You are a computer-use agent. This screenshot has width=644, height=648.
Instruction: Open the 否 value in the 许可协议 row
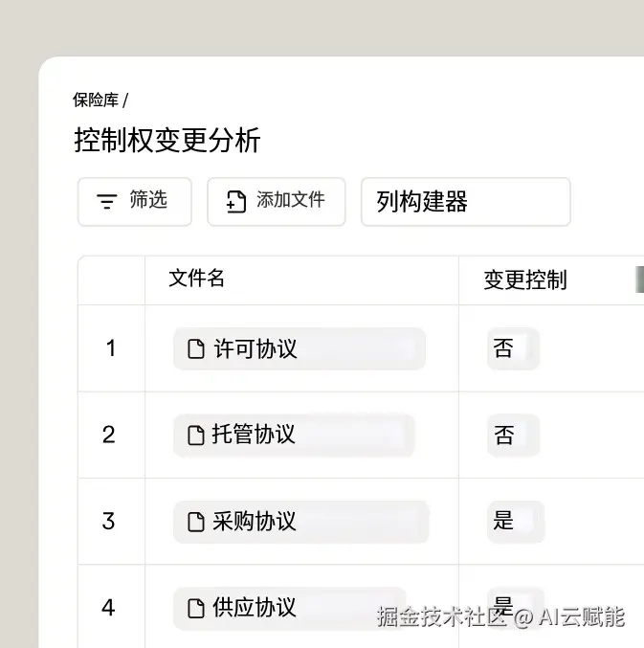pos(504,348)
